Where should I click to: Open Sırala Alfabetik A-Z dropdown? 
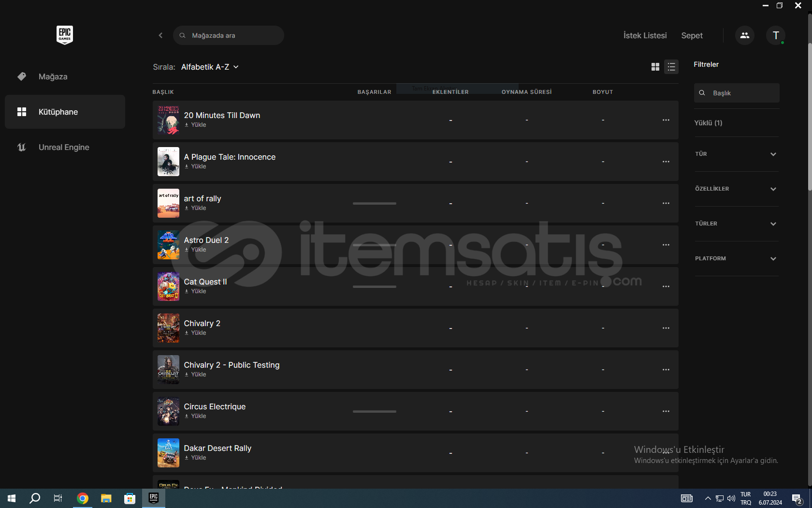point(210,67)
